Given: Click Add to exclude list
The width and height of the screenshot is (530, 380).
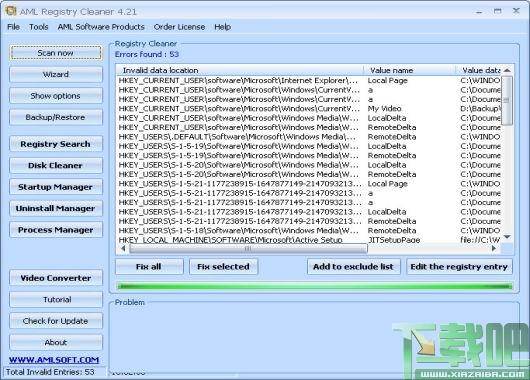Looking at the screenshot, I should click(354, 267).
